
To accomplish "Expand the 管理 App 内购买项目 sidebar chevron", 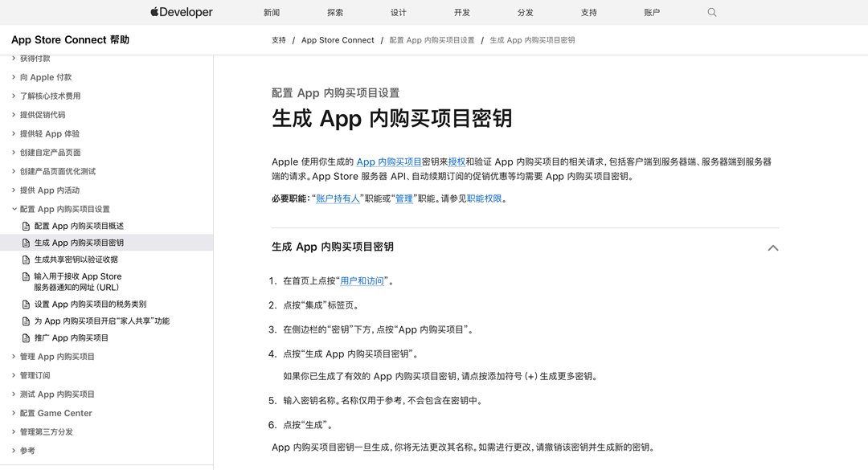I will pyautogui.click(x=14, y=357).
